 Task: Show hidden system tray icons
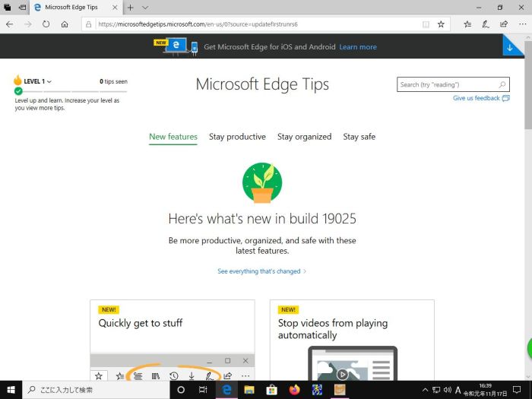(425, 390)
